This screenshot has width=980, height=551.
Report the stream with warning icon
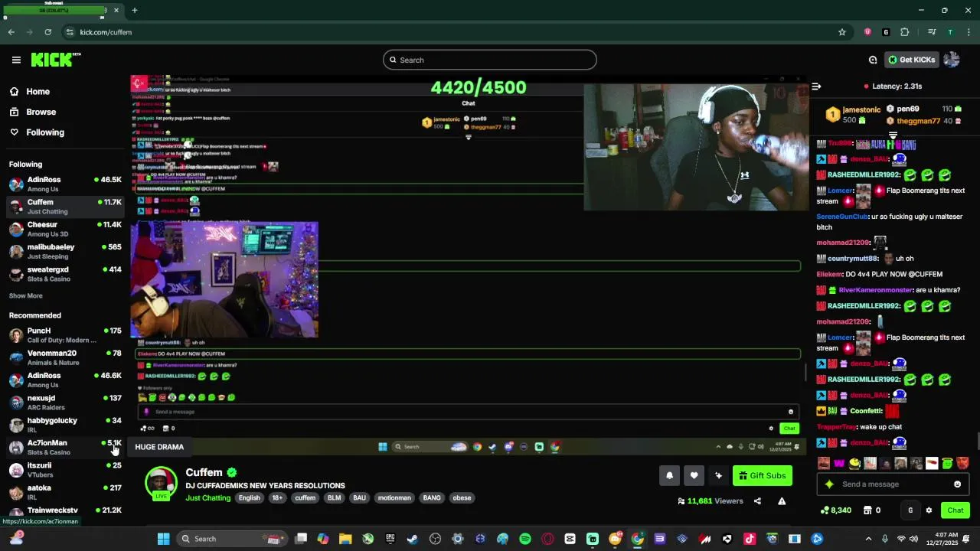(x=782, y=501)
